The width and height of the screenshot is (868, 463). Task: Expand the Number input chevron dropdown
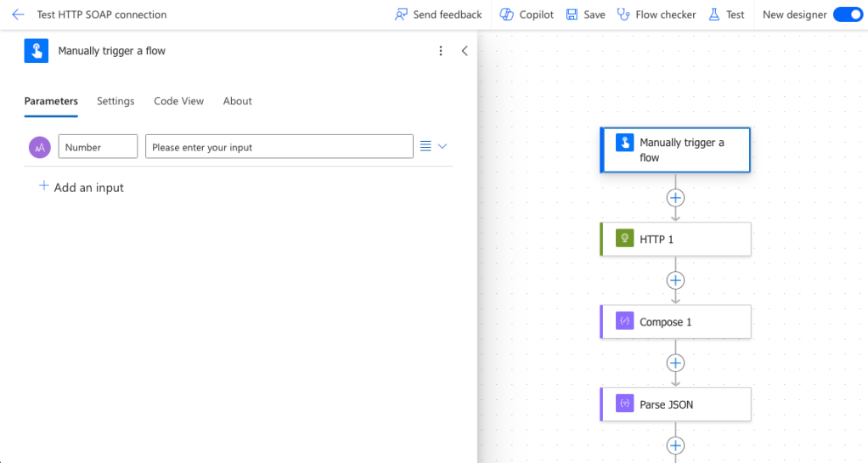click(442, 147)
